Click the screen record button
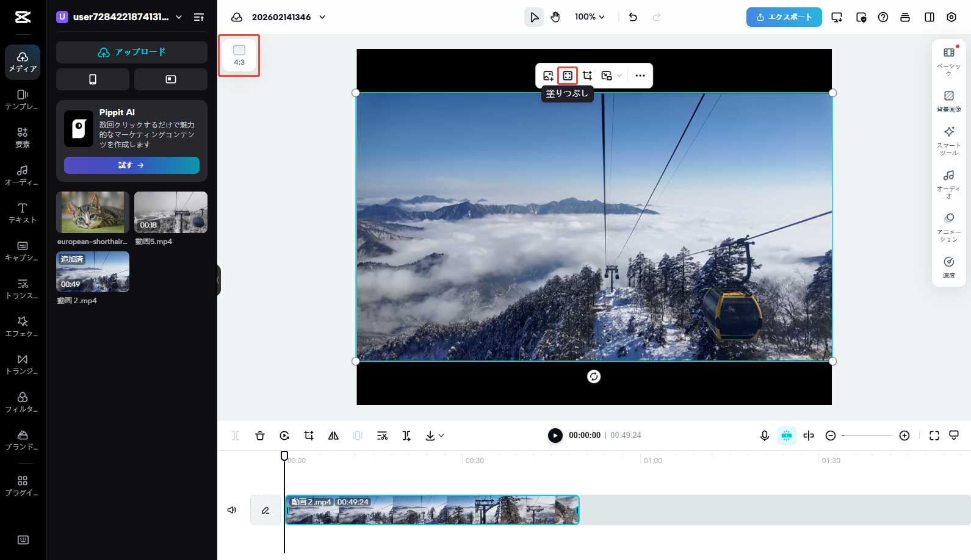The height and width of the screenshot is (560, 971). point(171,79)
